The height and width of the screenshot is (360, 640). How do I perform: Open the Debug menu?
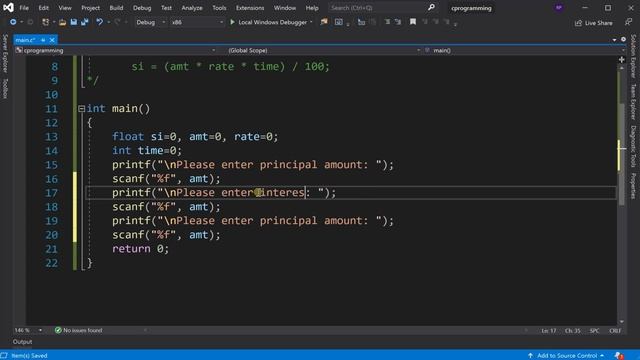pyautogui.click(x=142, y=8)
